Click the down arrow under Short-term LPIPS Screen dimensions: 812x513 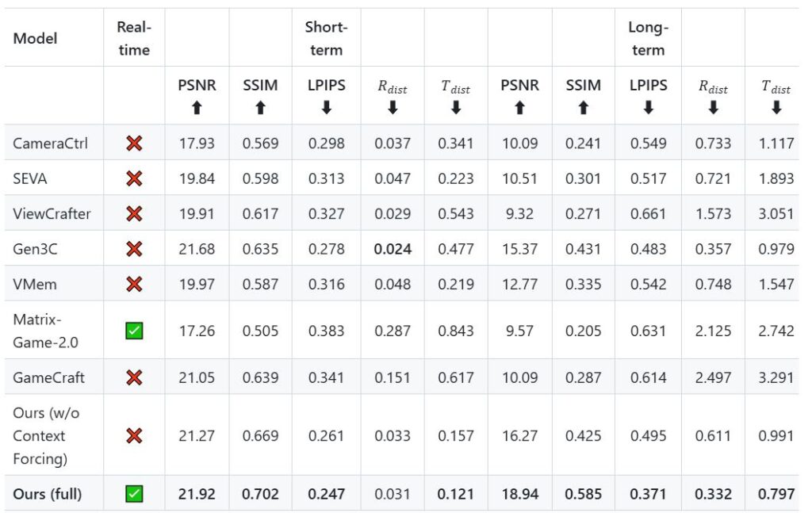coord(326,108)
